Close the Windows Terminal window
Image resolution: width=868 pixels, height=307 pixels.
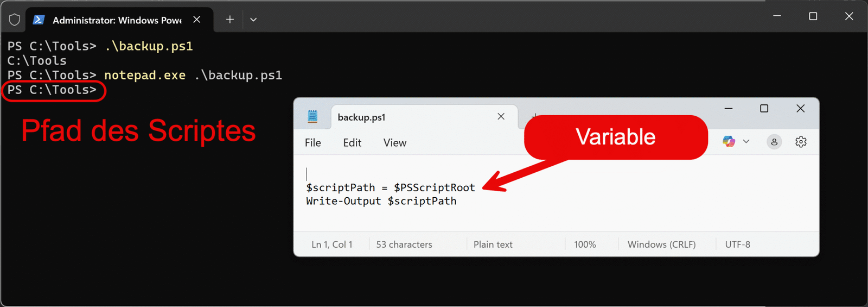(849, 16)
